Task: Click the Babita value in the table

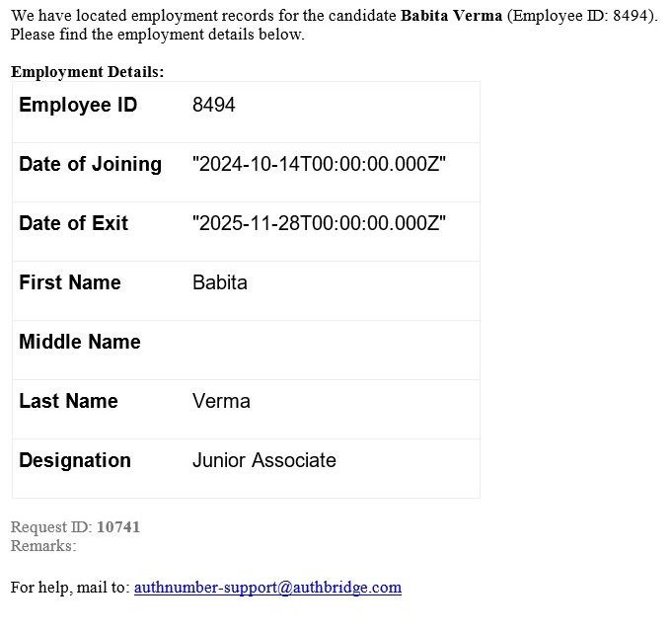Action: coord(220,283)
